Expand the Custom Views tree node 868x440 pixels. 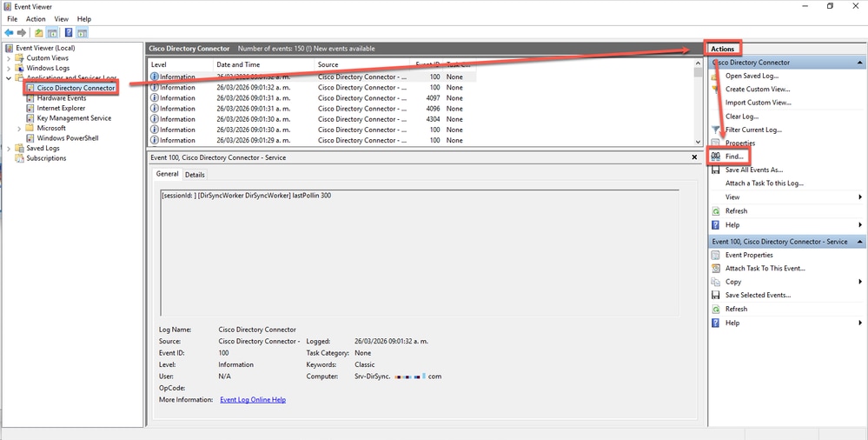pos(9,58)
